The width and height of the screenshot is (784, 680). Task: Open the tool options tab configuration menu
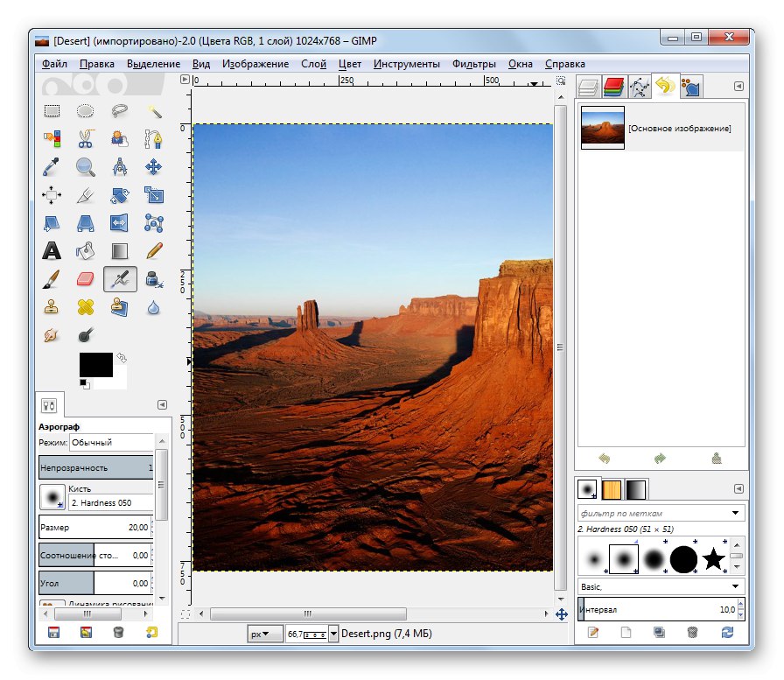pos(162,404)
